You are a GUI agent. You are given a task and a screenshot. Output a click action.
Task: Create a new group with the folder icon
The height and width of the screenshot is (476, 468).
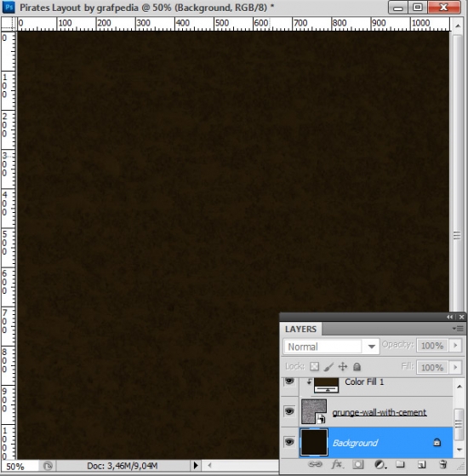[x=400, y=464]
